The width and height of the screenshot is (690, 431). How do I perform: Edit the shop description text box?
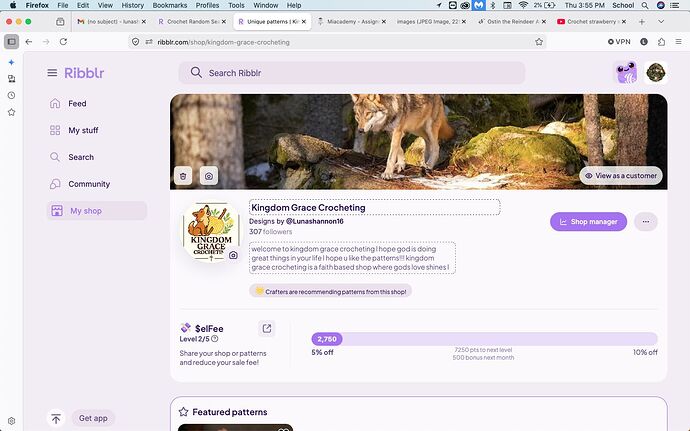coord(352,258)
